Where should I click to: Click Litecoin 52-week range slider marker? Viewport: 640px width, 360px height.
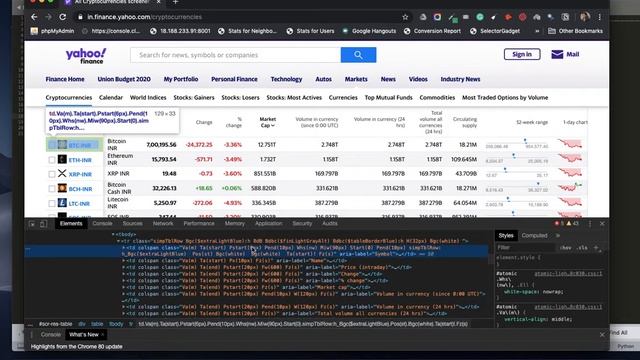point(508,199)
